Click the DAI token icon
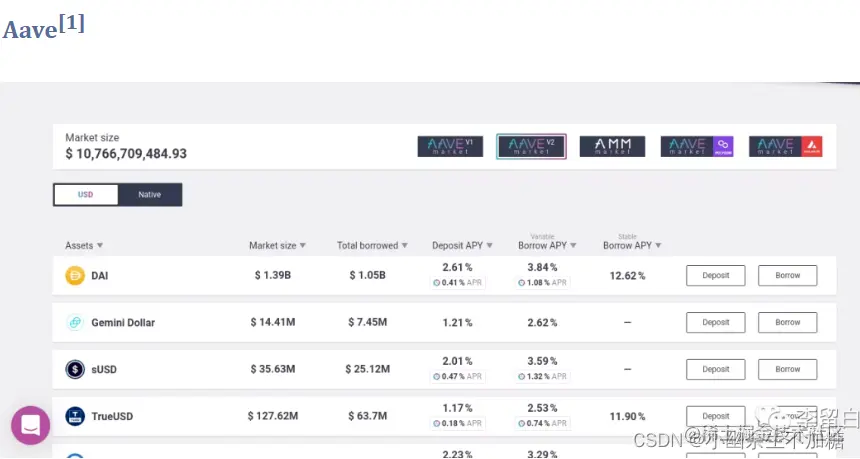 click(x=75, y=275)
